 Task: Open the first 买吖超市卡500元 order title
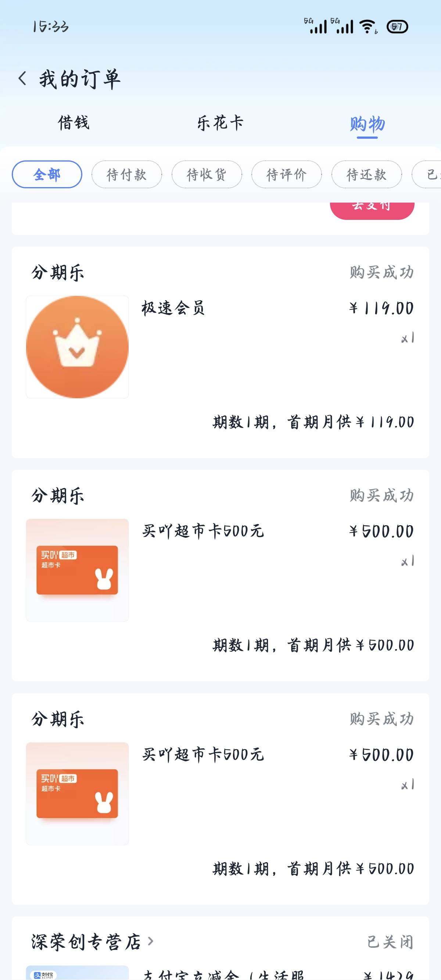(203, 531)
